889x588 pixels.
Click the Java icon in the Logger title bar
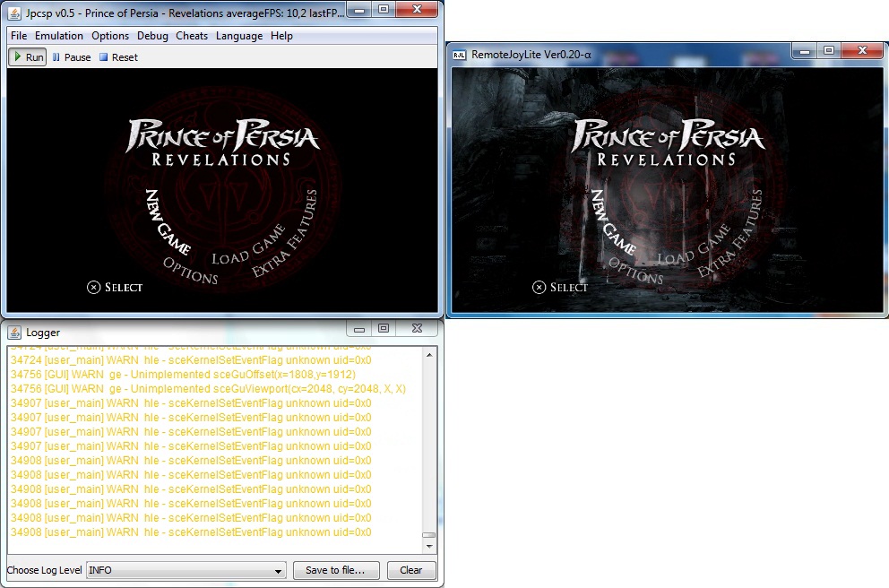tap(15, 333)
